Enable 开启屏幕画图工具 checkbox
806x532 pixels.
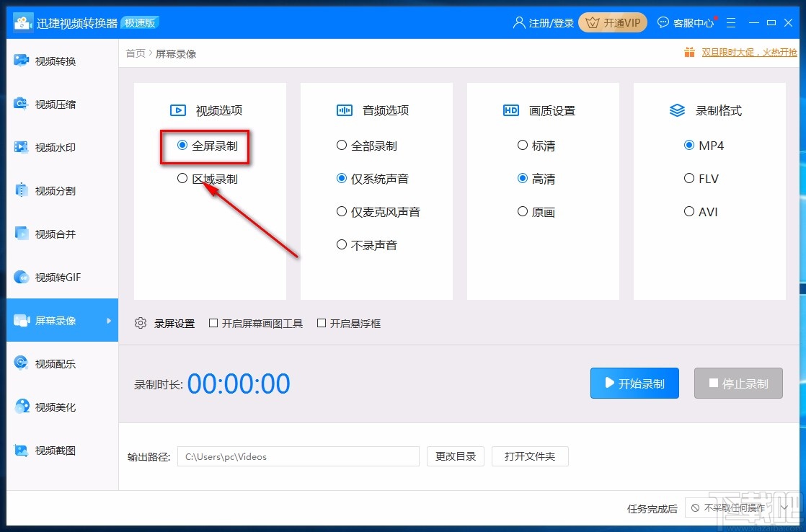pyautogui.click(x=213, y=323)
